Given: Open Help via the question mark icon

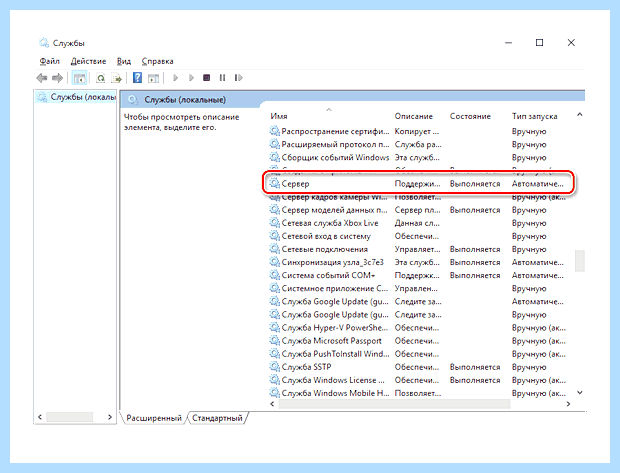Looking at the screenshot, I should pos(137,78).
